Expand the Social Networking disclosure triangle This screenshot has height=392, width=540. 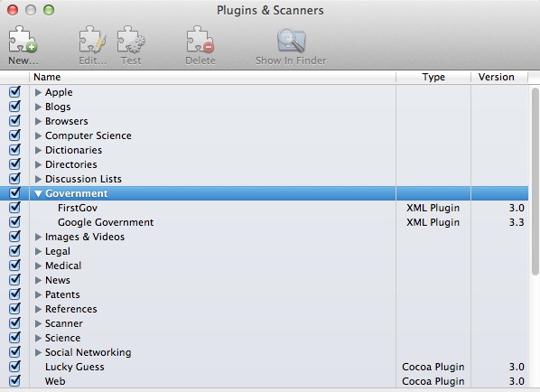38,353
